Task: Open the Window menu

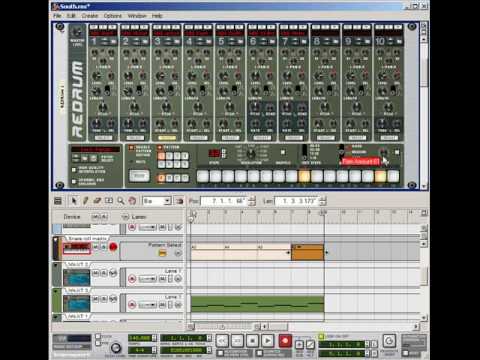Action: pos(137,16)
